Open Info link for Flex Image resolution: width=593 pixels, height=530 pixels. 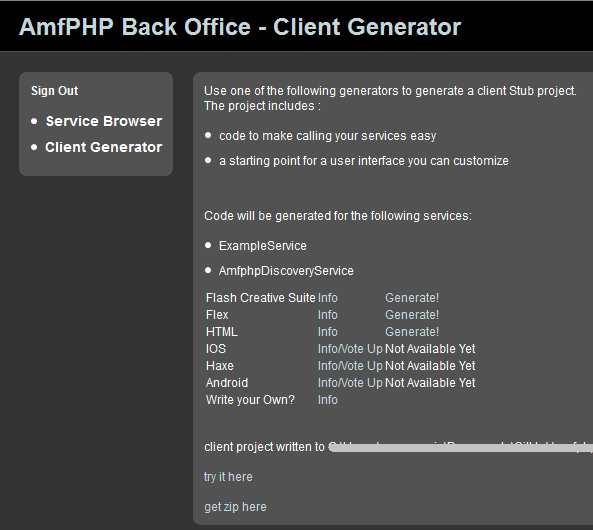tap(328, 315)
